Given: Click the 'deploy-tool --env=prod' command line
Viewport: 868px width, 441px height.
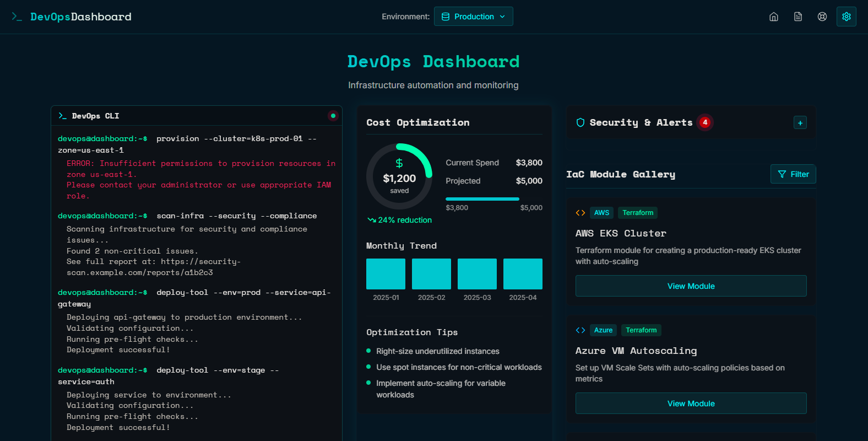Looking at the screenshot, I should tap(194, 298).
